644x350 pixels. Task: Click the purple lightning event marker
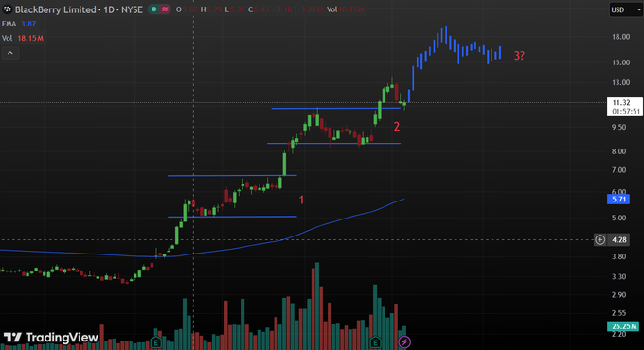click(x=404, y=341)
